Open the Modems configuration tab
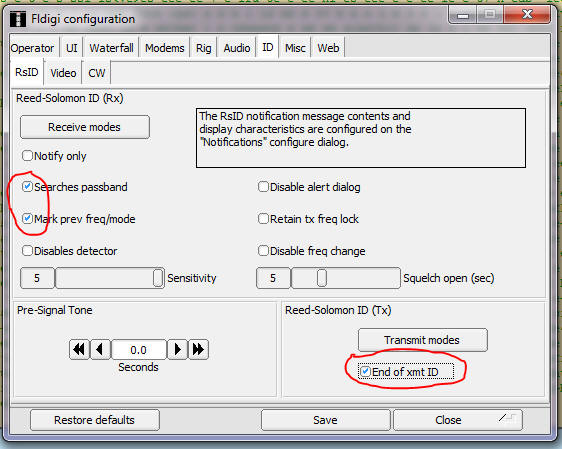 pyautogui.click(x=165, y=48)
